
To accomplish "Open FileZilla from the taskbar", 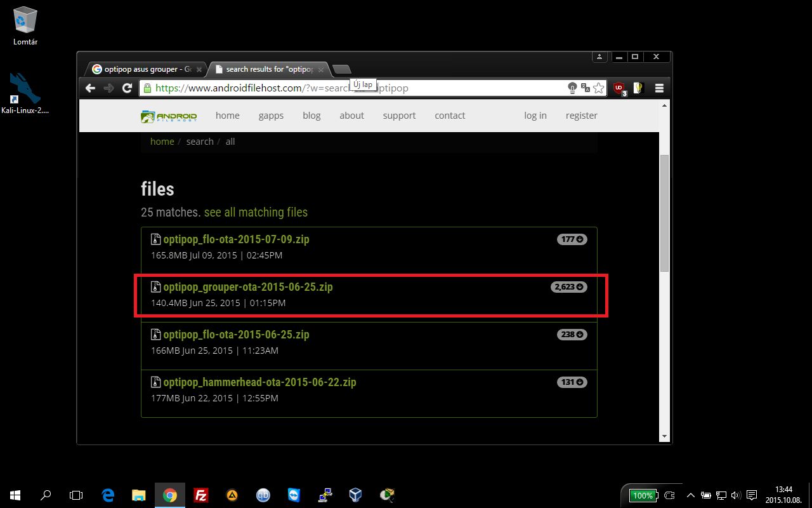I will 201,495.
